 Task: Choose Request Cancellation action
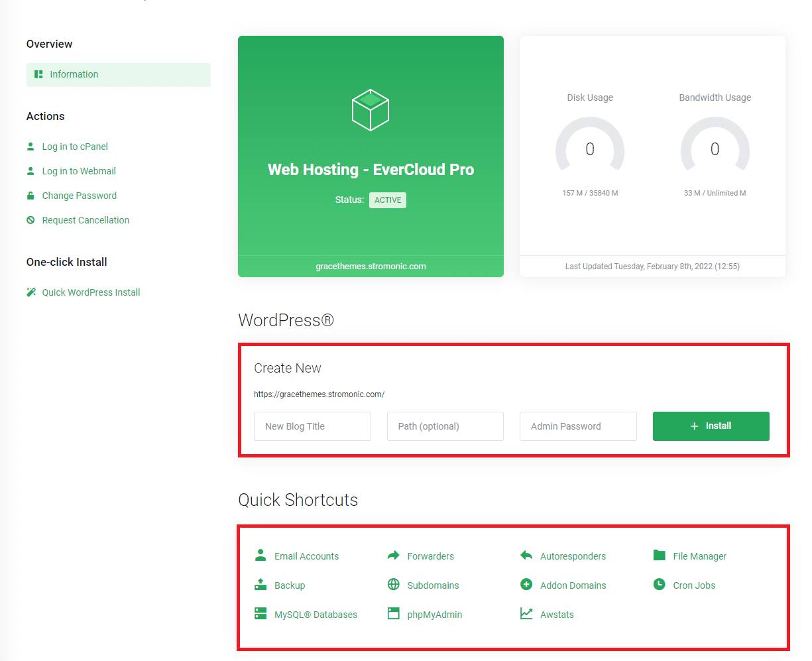click(86, 220)
